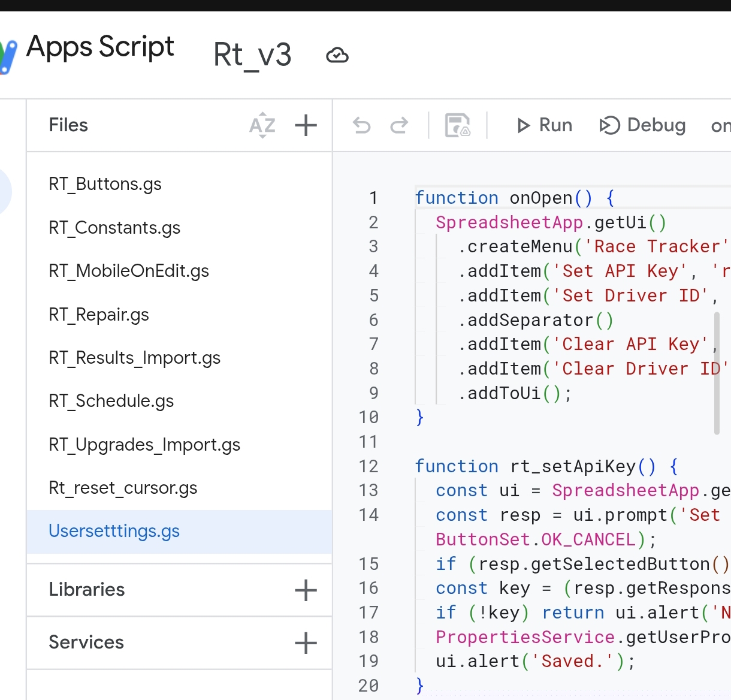The height and width of the screenshot is (700, 731).
Task: Open RT_Buttons.gs file
Action: [105, 184]
